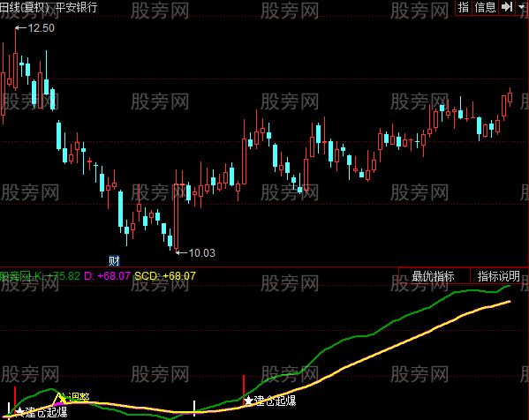529x420 pixels.
Task: Click the star 建仓起爆 signal at bottom left
Action: (x=42, y=412)
